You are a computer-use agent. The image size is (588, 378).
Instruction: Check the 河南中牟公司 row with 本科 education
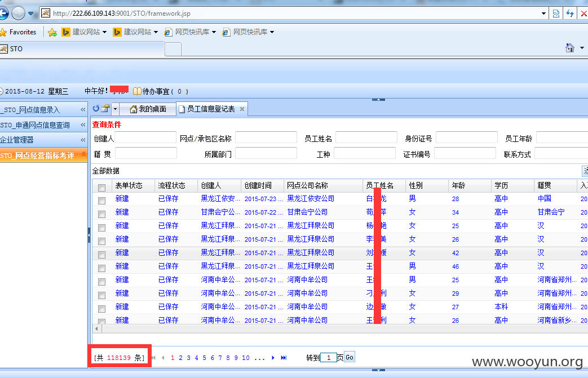101,308
